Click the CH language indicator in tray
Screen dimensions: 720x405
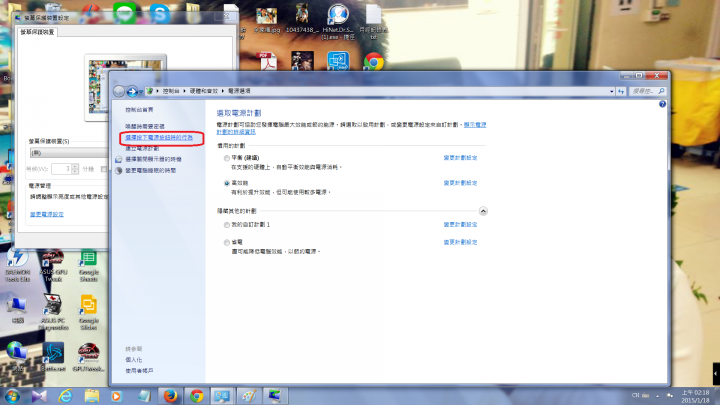pyautogui.click(x=636, y=395)
